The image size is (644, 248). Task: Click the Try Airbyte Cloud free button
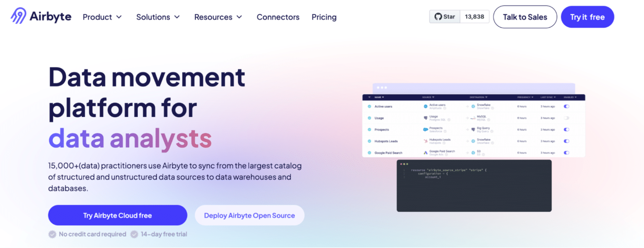point(117,215)
